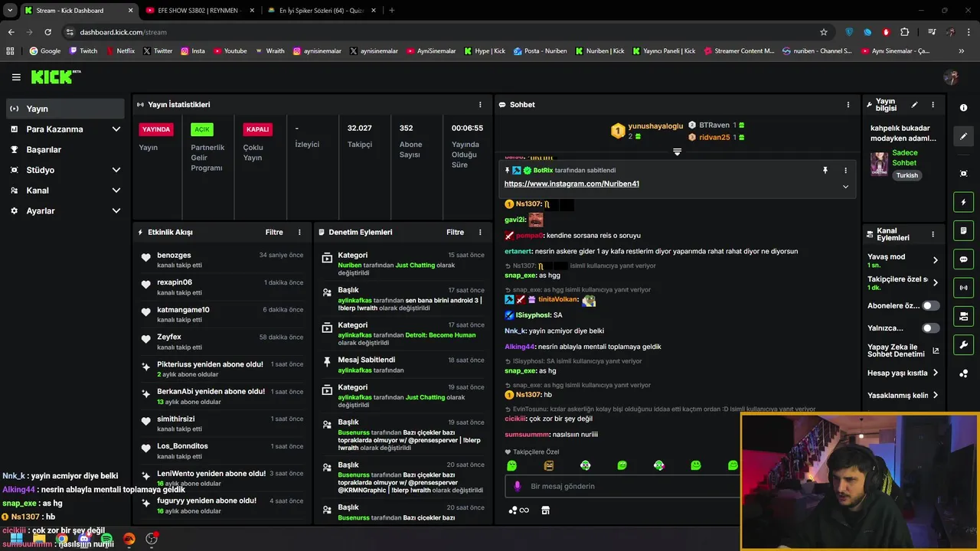Click the purple microphone icon in message box

pyautogui.click(x=518, y=486)
